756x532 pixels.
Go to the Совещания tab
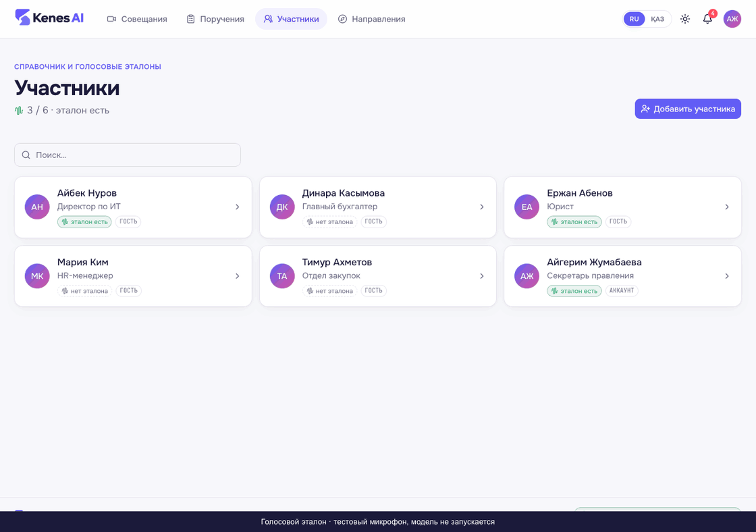[x=137, y=19]
